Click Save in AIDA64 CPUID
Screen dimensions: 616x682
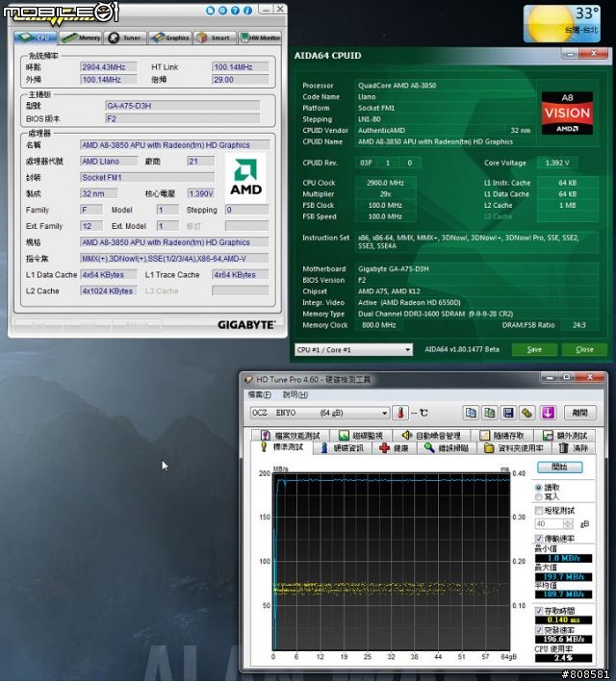click(534, 349)
